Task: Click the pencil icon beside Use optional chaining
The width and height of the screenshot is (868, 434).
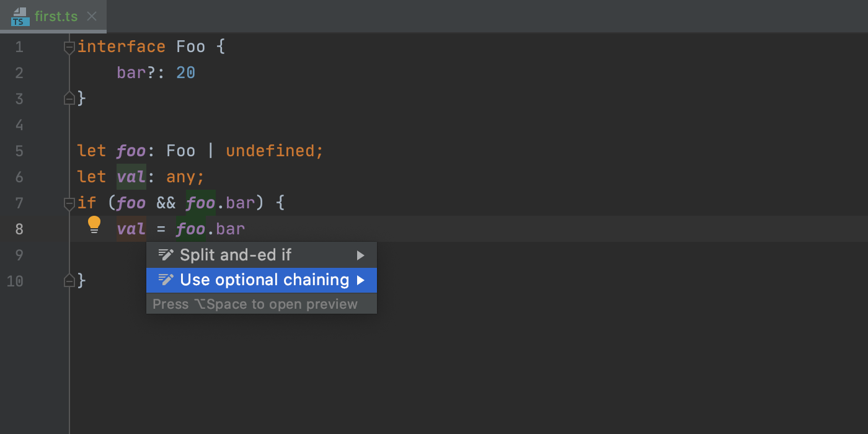Action: [165, 280]
